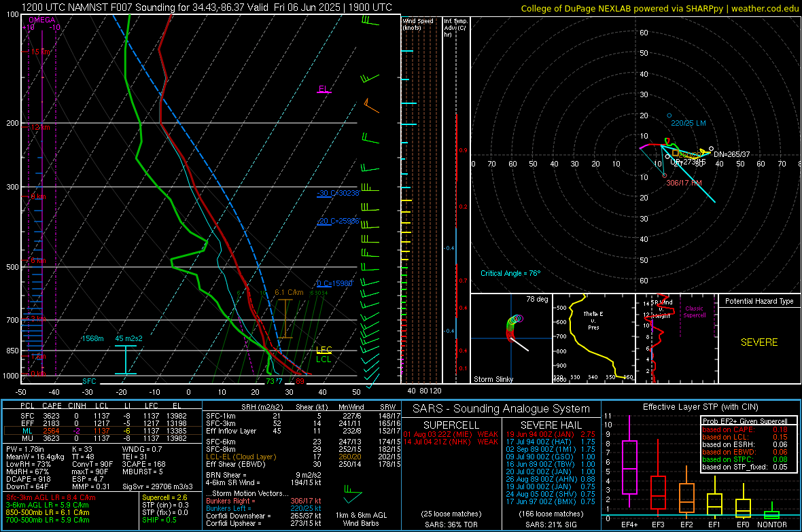Click the Inf. Temp. Adv. panel header
The width and height of the screenshot is (802, 532).
(455, 28)
